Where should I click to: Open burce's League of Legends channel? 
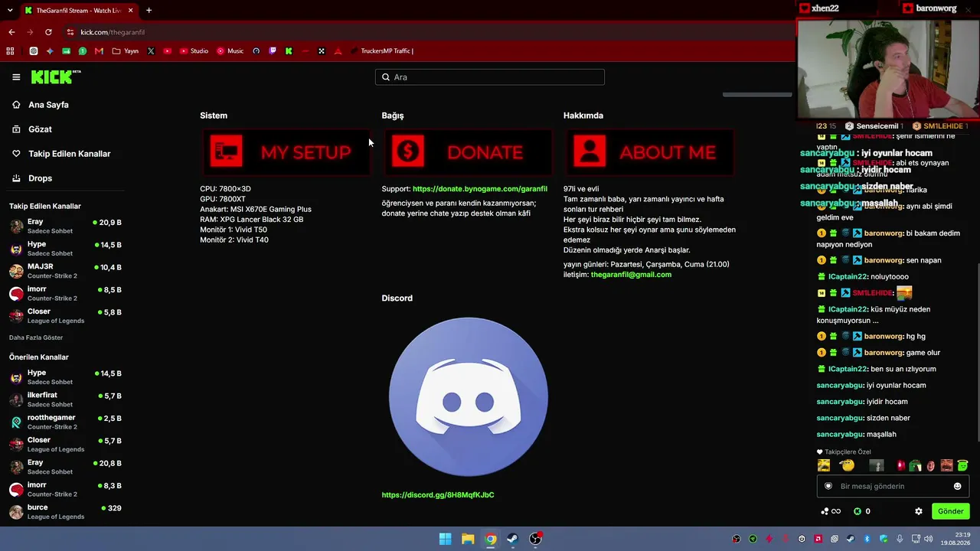[66, 511]
